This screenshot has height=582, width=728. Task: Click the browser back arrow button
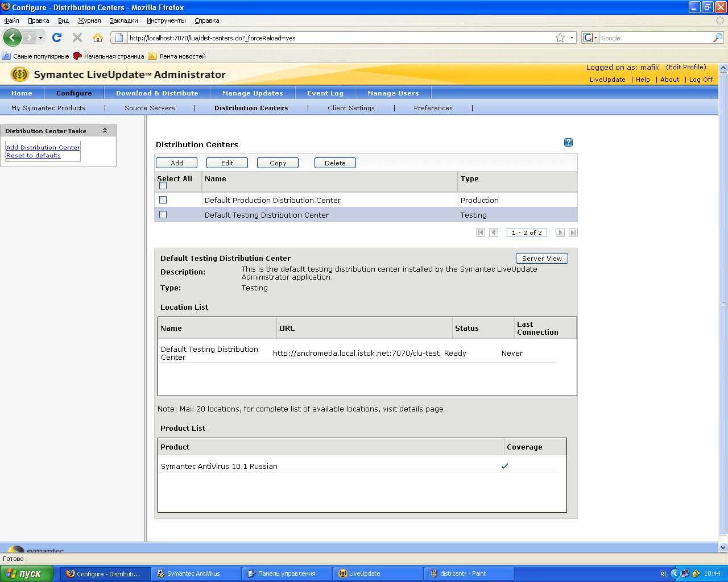pyautogui.click(x=13, y=38)
